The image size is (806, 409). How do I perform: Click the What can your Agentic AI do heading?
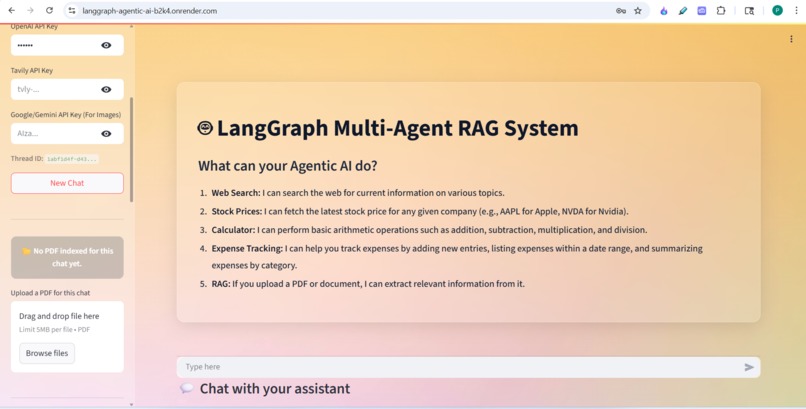pyautogui.click(x=288, y=166)
